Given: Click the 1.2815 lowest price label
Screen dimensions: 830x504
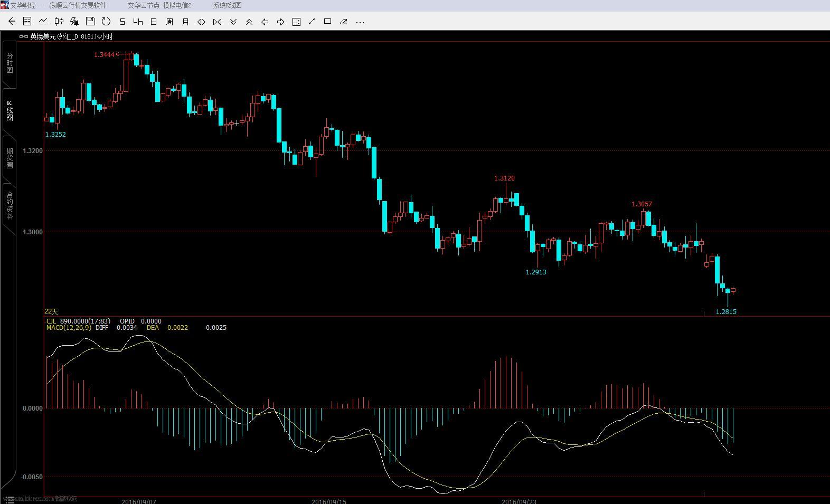Looking at the screenshot, I should [726, 312].
